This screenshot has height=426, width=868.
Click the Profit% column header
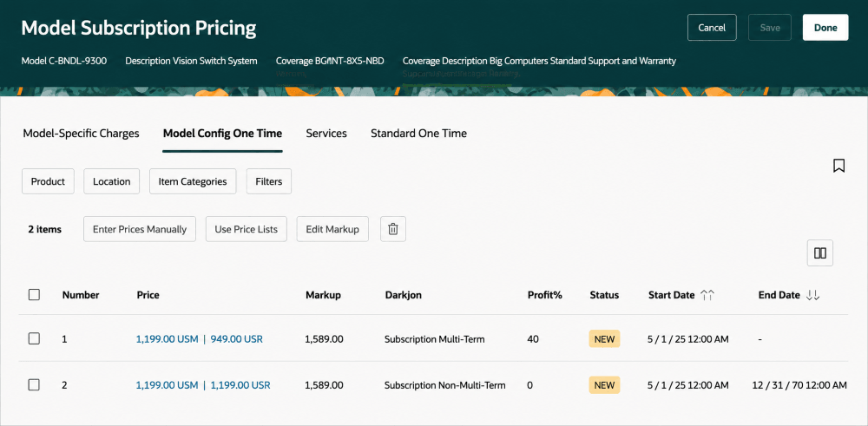pos(545,295)
